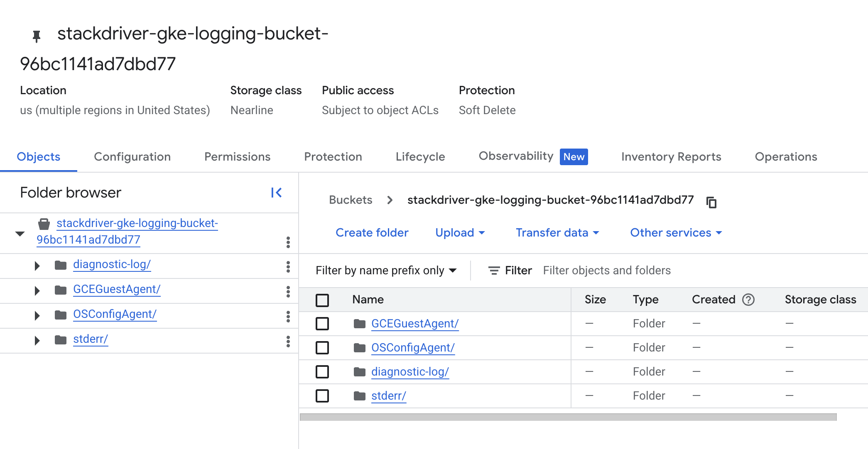
Task: Open the Transfer data dropdown
Action: tap(557, 233)
